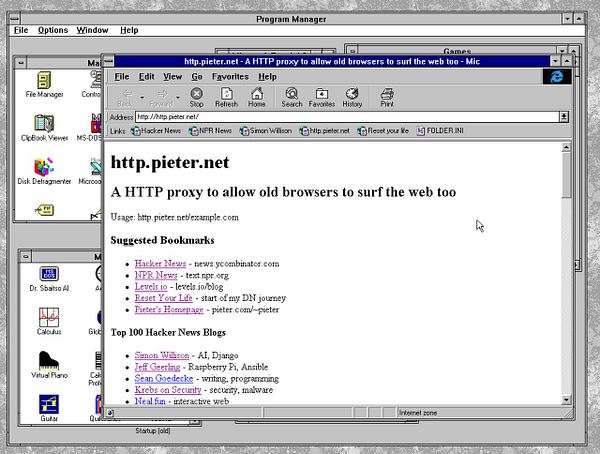
Task: Click the Back arrow toolbar button
Action: point(125,97)
